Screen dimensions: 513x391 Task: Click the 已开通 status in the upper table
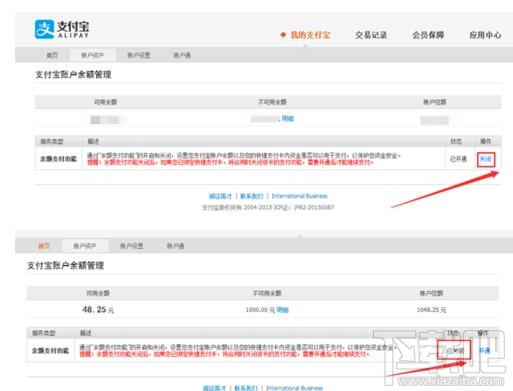coord(458,159)
